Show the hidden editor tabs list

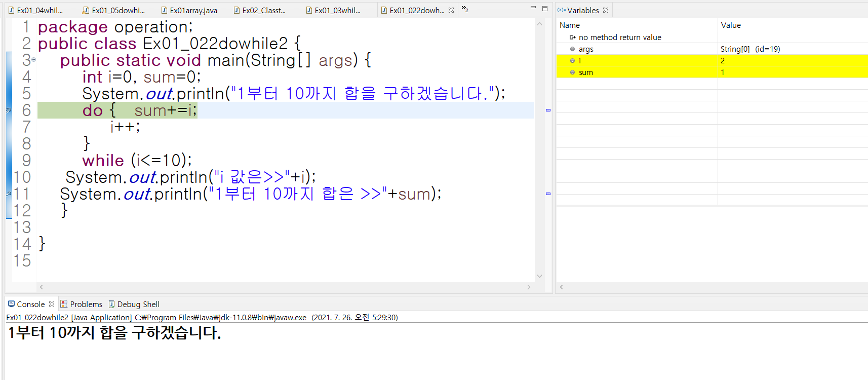(465, 9)
